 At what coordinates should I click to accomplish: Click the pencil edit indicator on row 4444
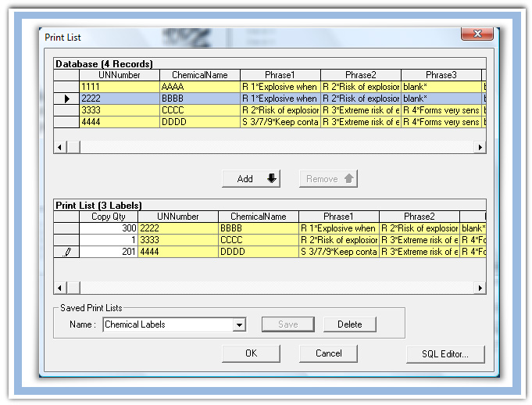[x=66, y=253]
